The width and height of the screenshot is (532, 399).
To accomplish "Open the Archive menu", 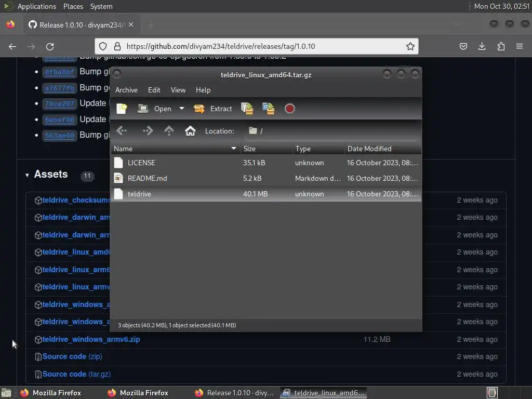I will tap(126, 90).
